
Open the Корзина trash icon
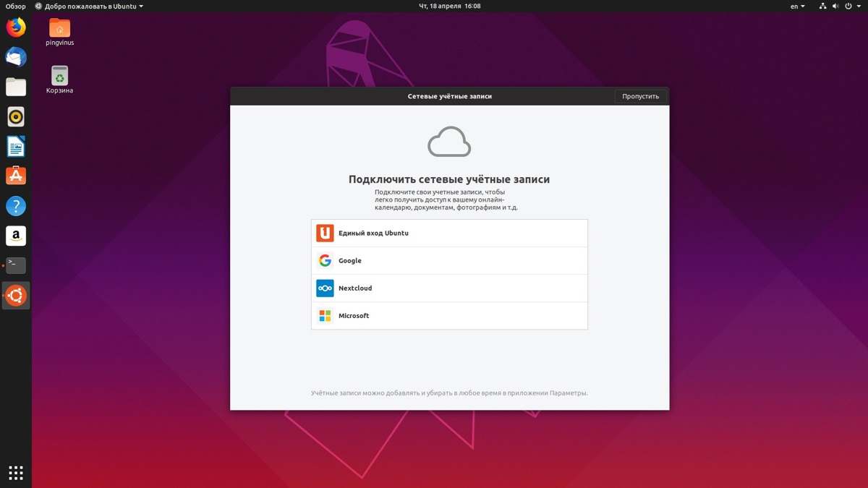tap(59, 80)
